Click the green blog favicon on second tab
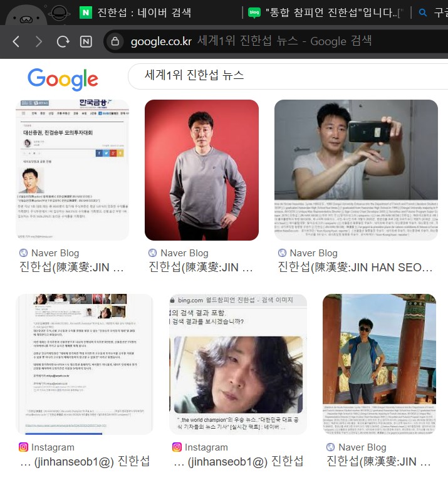Image resolution: width=448 pixels, height=485 pixels. [x=254, y=13]
